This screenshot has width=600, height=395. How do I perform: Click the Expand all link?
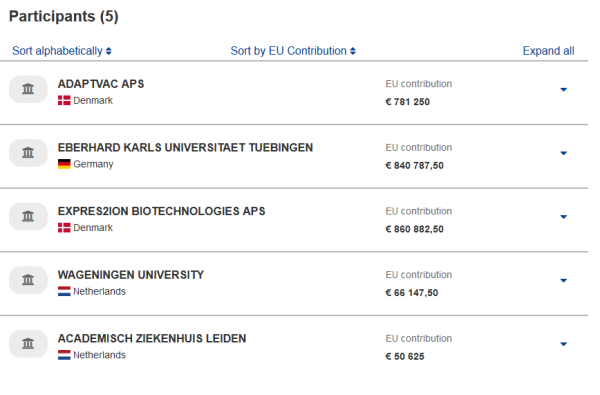548,51
